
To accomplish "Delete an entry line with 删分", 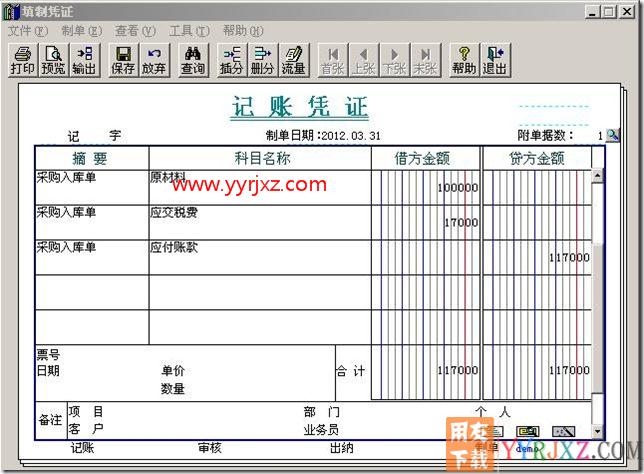I will click(262, 60).
